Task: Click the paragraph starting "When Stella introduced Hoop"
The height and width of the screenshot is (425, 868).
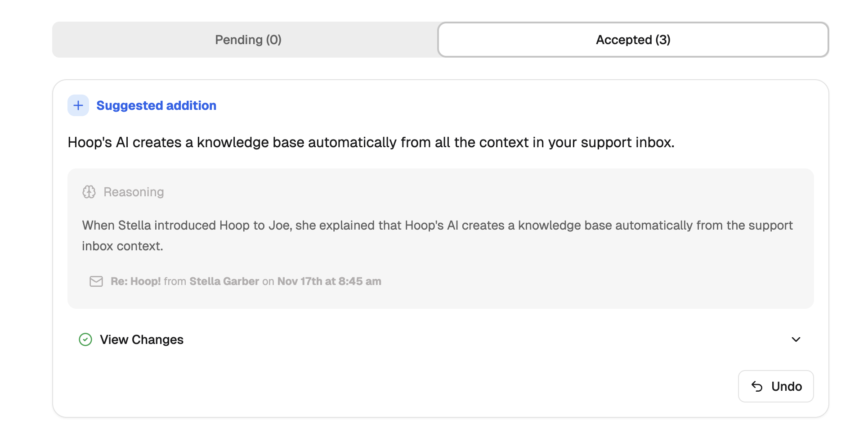Action: (x=437, y=235)
